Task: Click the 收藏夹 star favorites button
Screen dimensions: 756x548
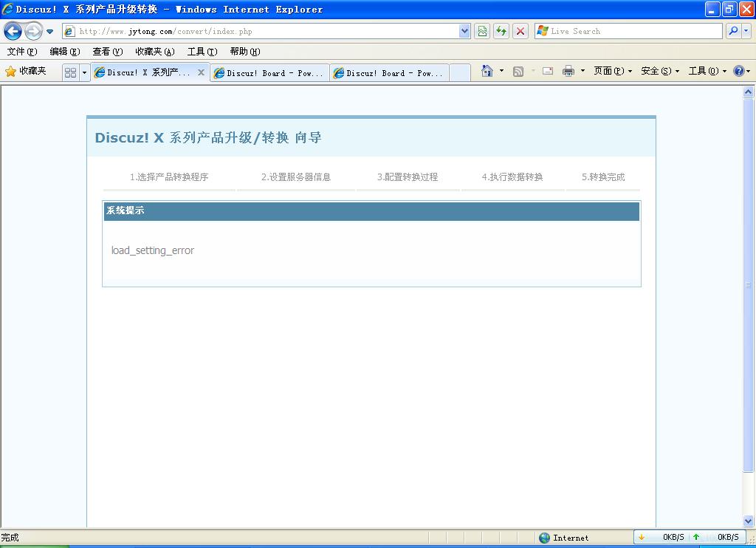Action: point(26,72)
